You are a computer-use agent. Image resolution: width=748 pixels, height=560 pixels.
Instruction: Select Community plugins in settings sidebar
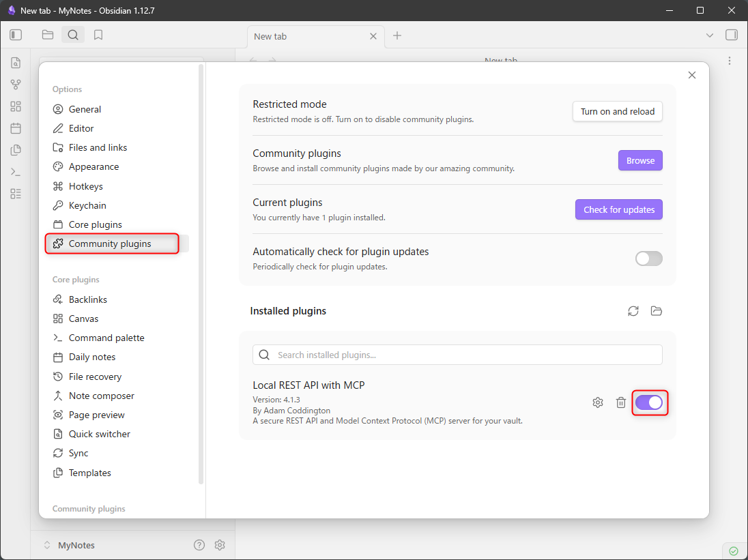(117, 244)
